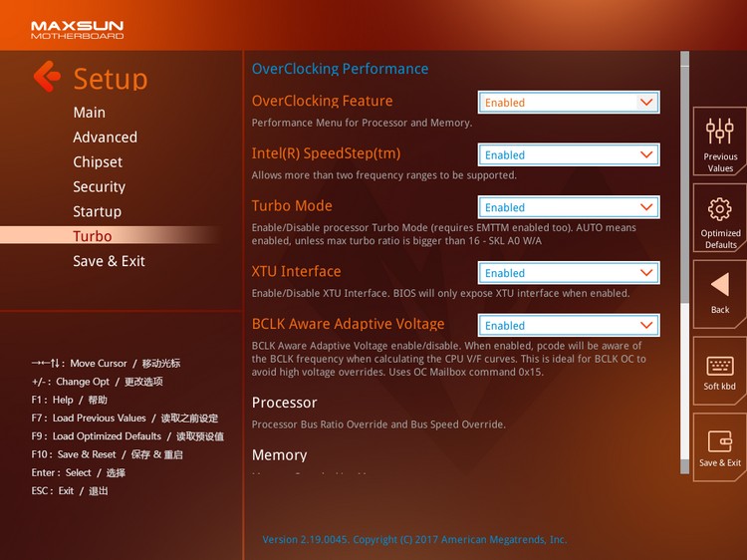Open the Save & Exit menu item
Screen dimensions: 747x560
click(x=109, y=261)
